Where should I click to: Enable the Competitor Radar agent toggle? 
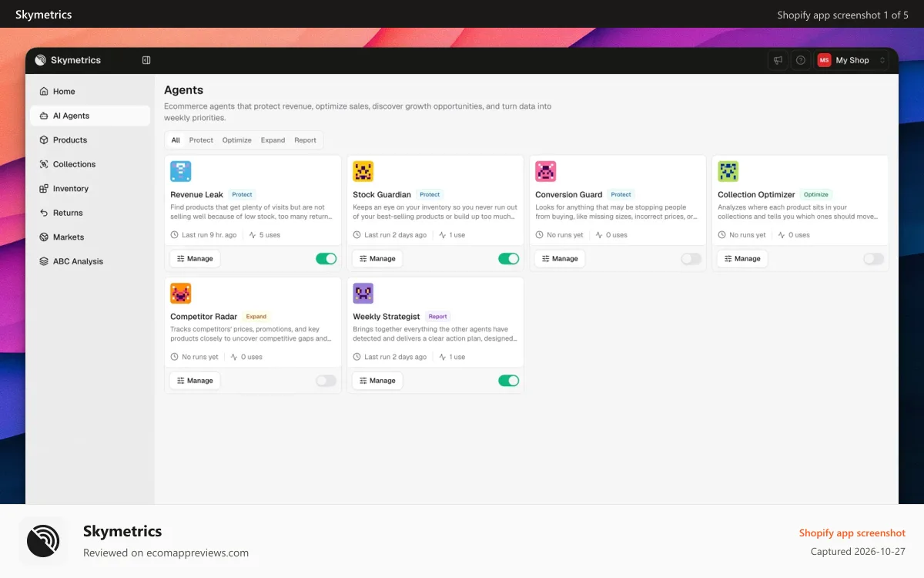(326, 381)
